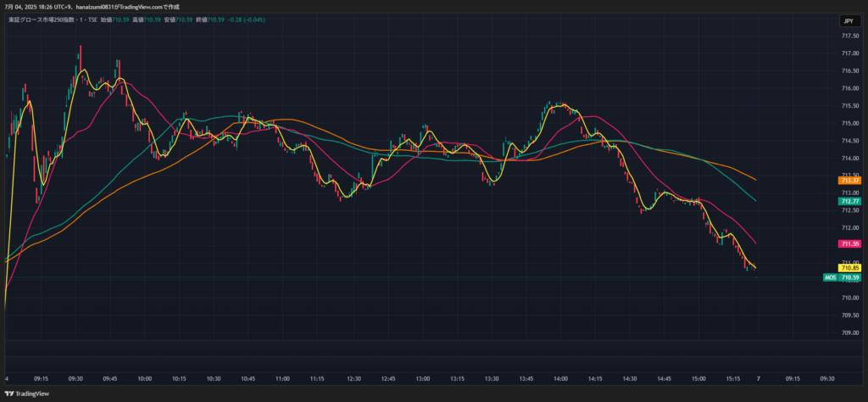
Task: Select the pink 711.55 price label
Action: [x=849, y=243]
